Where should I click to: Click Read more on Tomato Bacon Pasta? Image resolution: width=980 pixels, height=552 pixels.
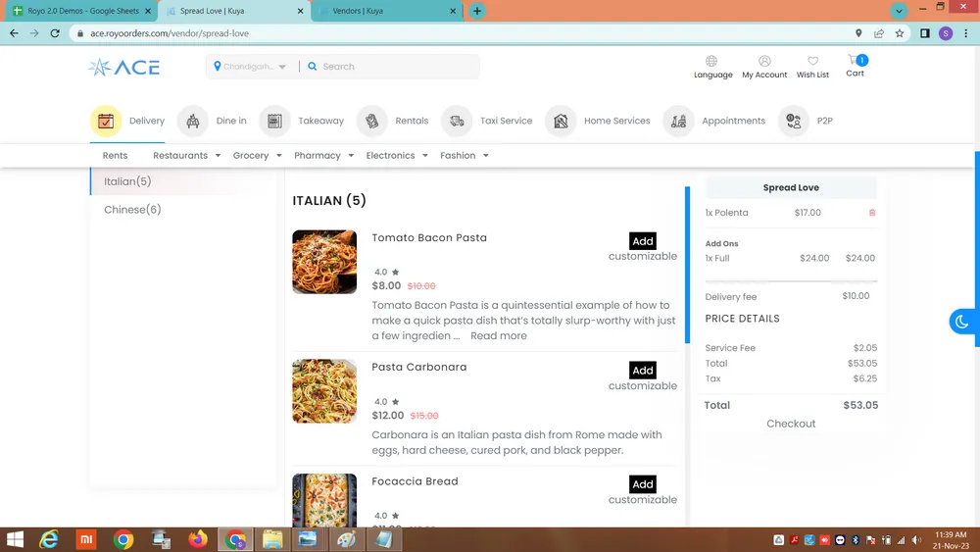pos(498,335)
